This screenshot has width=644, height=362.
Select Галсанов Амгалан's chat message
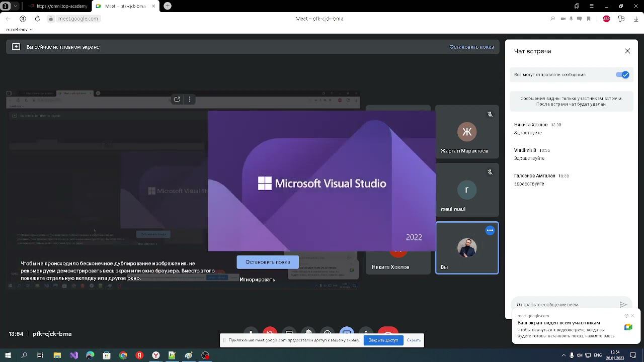click(x=529, y=184)
